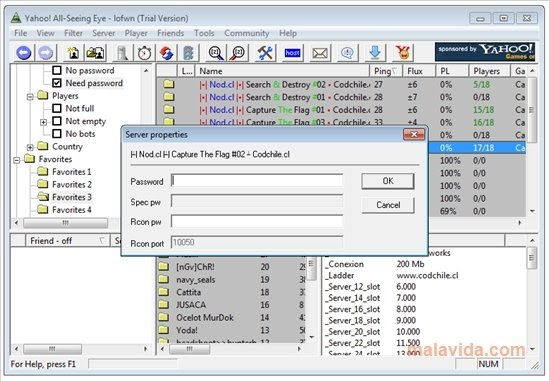Focus the Password input field
Viewport: 549px width, 381px height.
tap(257, 181)
